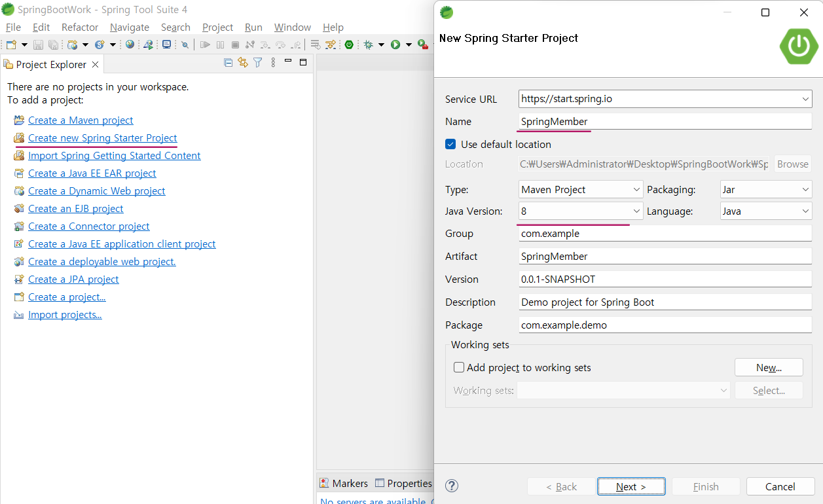Open the New wizard dropdown arrow
Viewport: 823px width, 504px height.
24,45
